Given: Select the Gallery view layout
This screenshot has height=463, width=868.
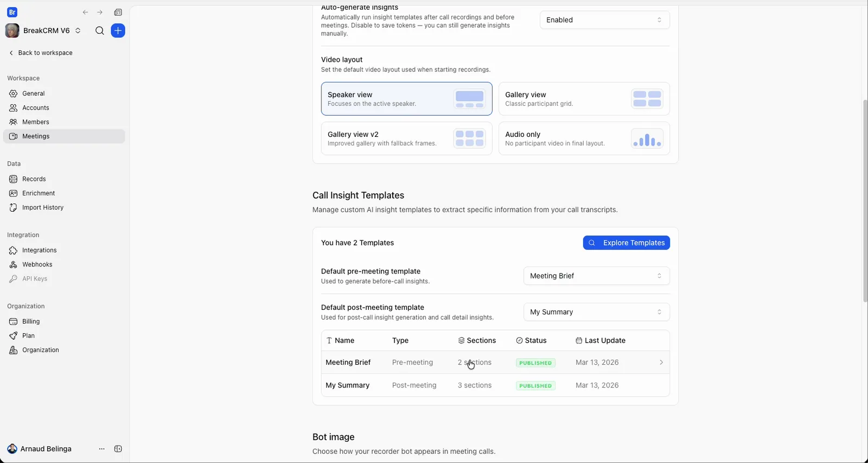Looking at the screenshot, I should (x=584, y=99).
